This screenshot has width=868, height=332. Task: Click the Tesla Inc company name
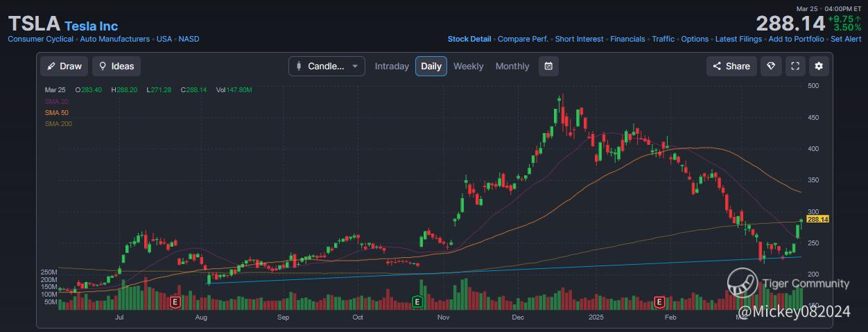(91, 26)
